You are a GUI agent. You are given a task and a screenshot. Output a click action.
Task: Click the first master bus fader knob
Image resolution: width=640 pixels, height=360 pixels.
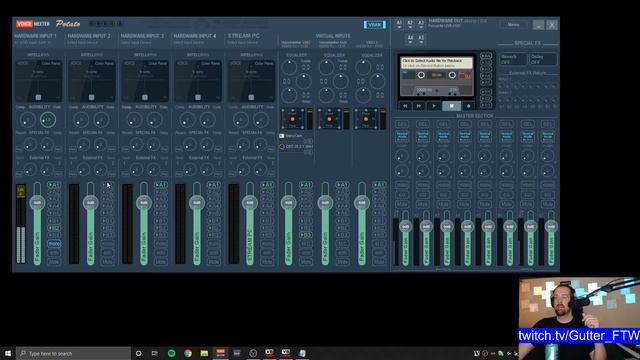coord(405,226)
